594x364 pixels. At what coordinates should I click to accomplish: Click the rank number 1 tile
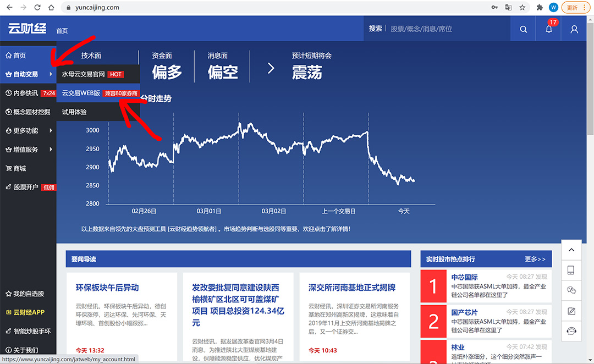click(x=433, y=286)
